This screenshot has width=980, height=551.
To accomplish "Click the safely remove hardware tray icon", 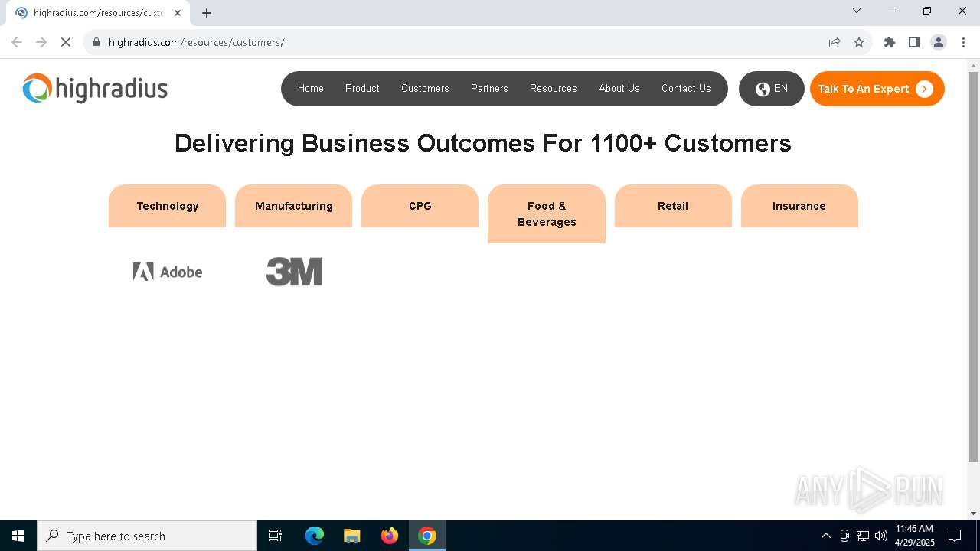I will [x=844, y=536].
